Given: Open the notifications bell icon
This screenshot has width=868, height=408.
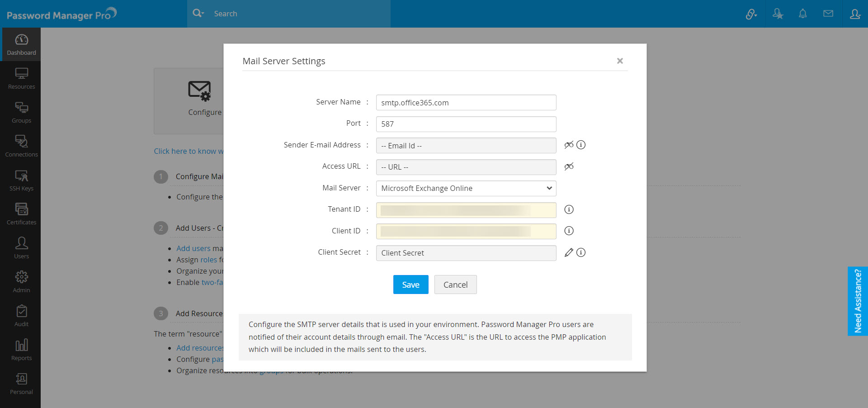Looking at the screenshot, I should pos(802,14).
